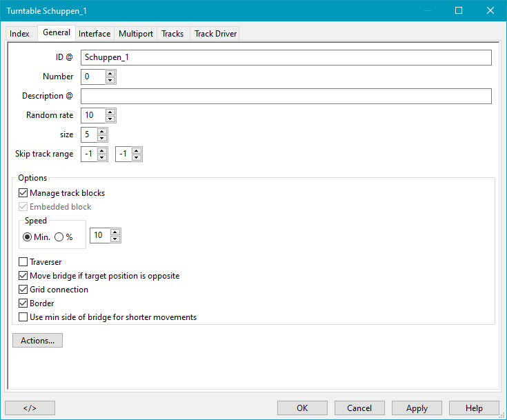Click the Apply button
The image size is (507, 420).
click(x=417, y=408)
